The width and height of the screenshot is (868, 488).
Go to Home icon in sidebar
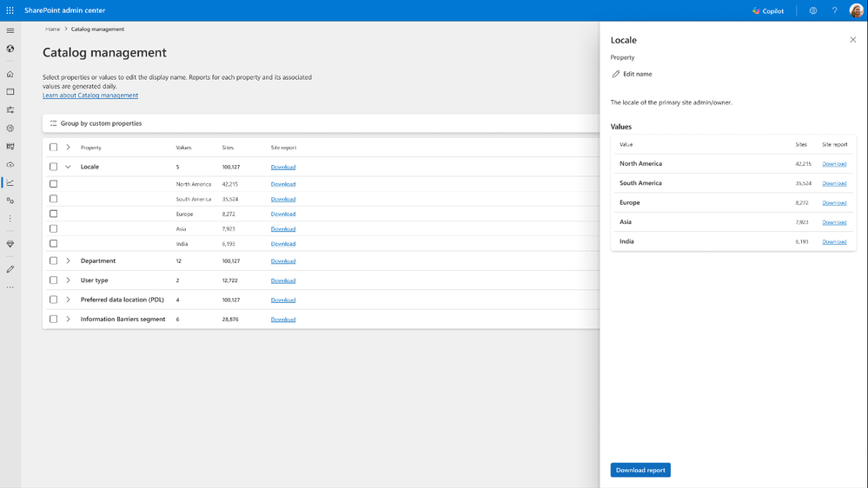click(10, 74)
